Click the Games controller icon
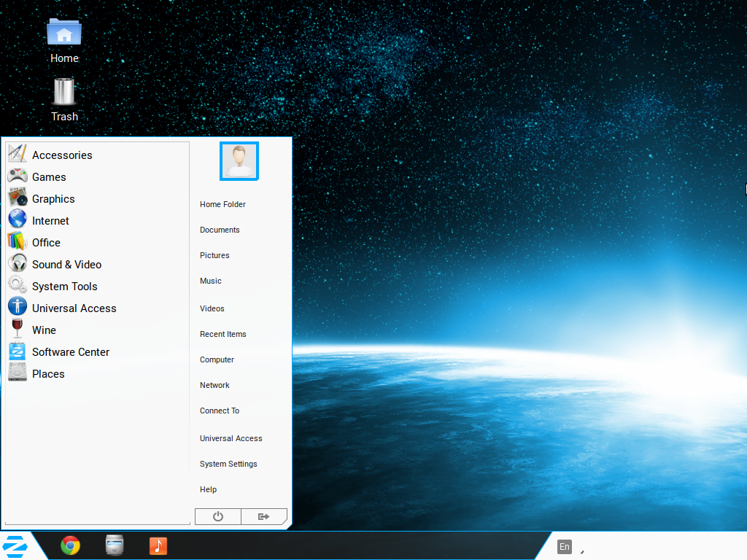The image size is (747, 560). point(18,176)
